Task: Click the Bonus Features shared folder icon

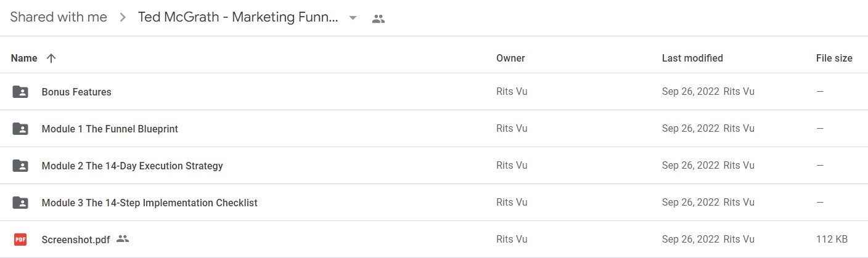Action: [x=20, y=92]
